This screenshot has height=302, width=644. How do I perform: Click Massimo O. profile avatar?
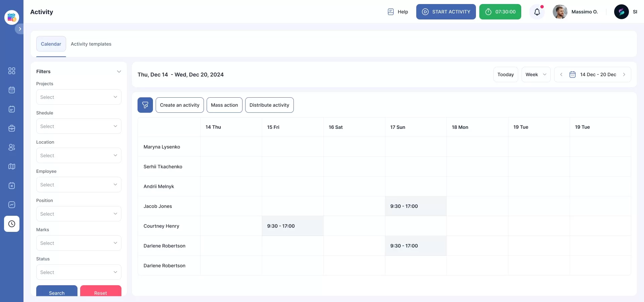click(x=560, y=12)
